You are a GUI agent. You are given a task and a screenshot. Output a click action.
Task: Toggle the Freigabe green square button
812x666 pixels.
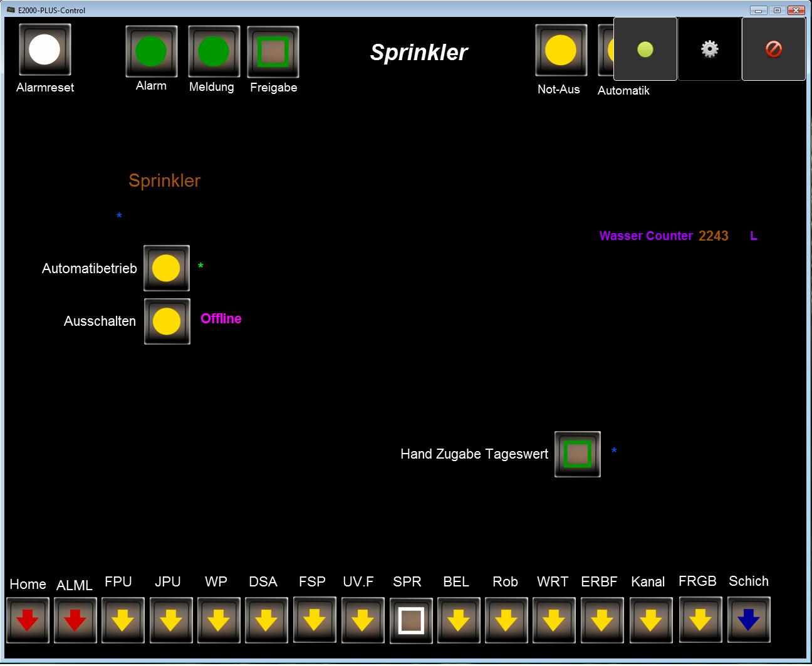tap(273, 52)
